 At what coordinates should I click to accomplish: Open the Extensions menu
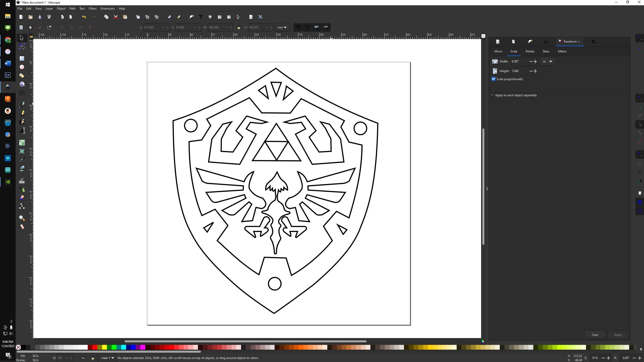[107, 8]
